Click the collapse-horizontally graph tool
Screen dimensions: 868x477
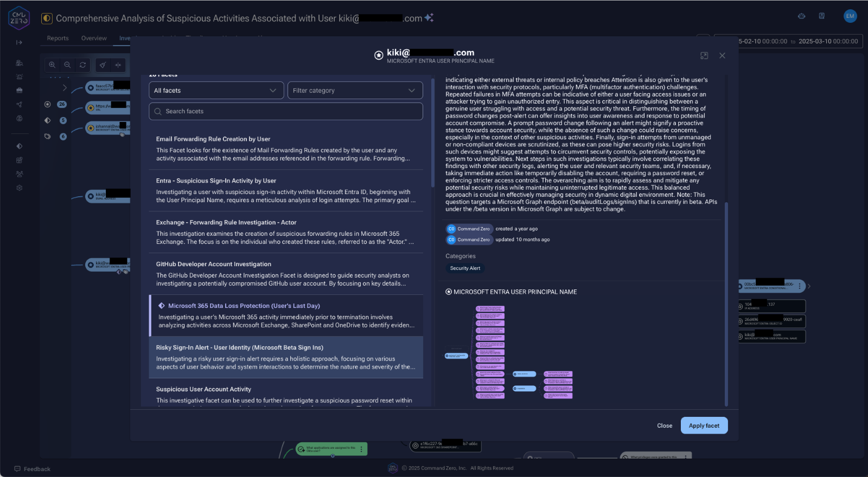coord(118,65)
